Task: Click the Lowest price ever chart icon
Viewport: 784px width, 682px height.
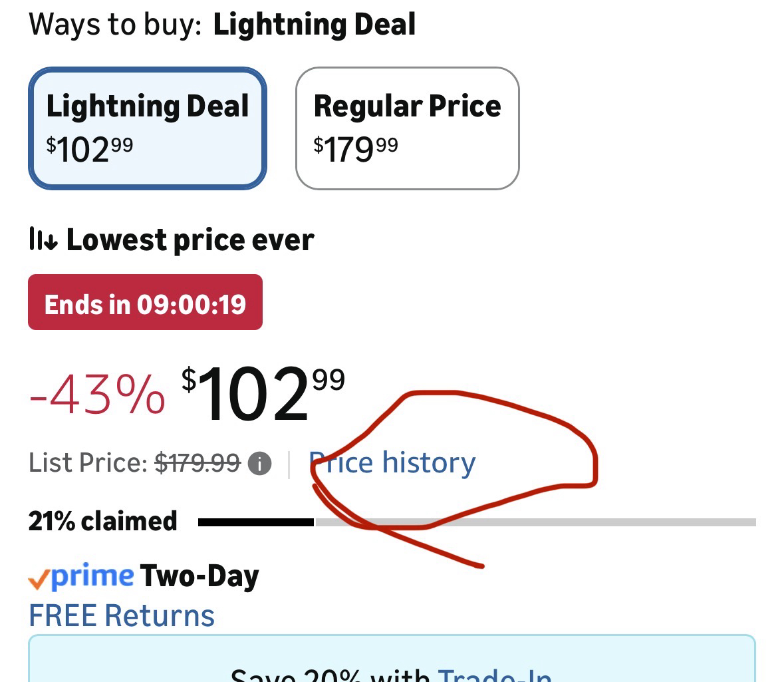Action: (43, 240)
